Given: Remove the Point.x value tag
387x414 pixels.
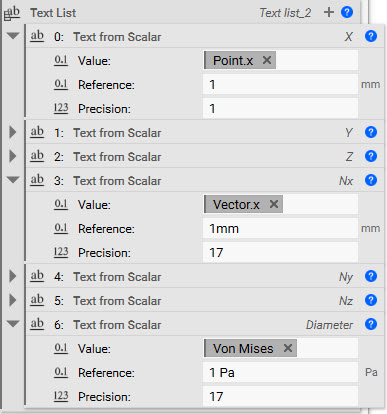Looking at the screenshot, I should pos(267,60).
